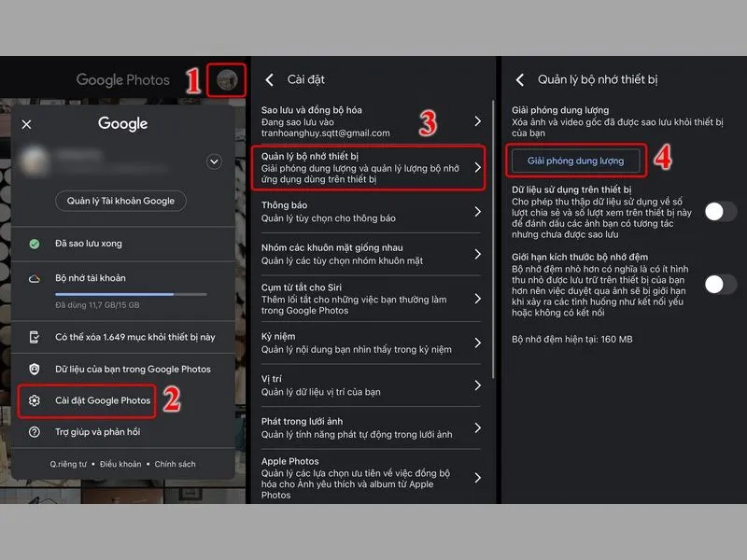Go back from Quản lý bộ nhớ thiết bị

[x=521, y=80]
